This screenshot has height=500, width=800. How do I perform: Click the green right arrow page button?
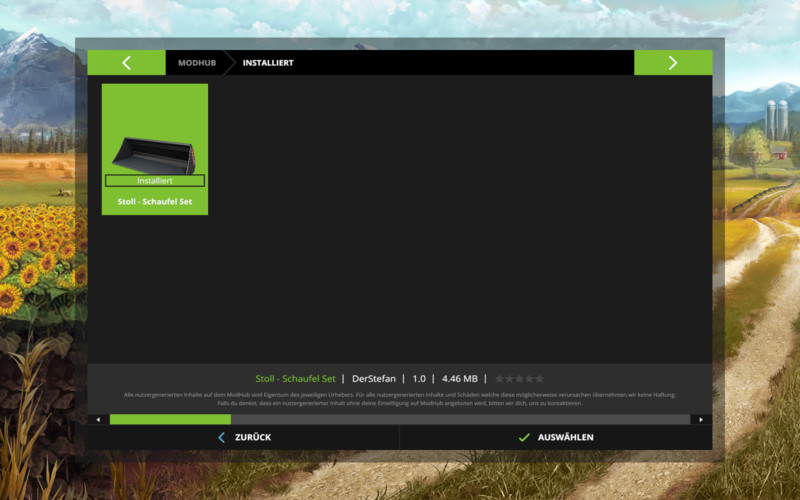pyautogui.click(x=672, y=63)
